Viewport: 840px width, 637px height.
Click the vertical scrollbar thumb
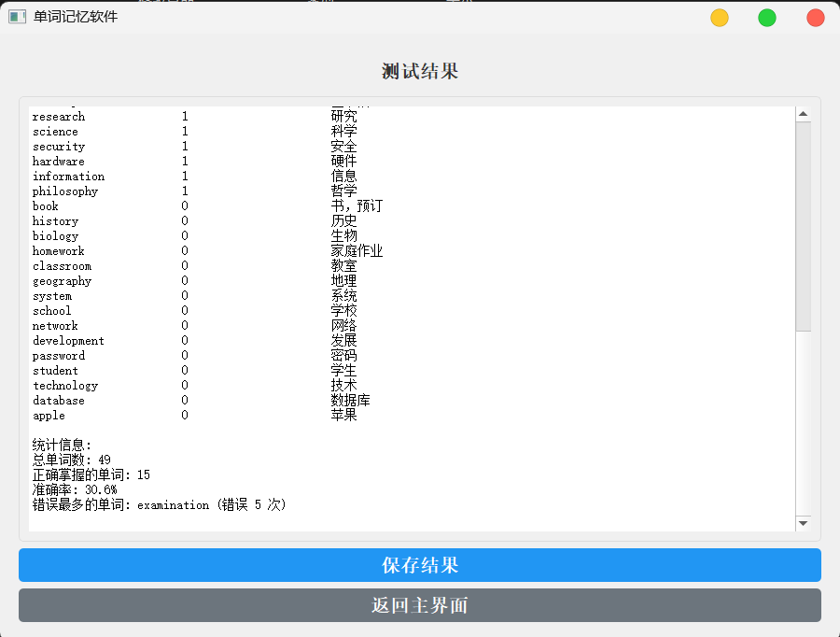pos(803,227)
